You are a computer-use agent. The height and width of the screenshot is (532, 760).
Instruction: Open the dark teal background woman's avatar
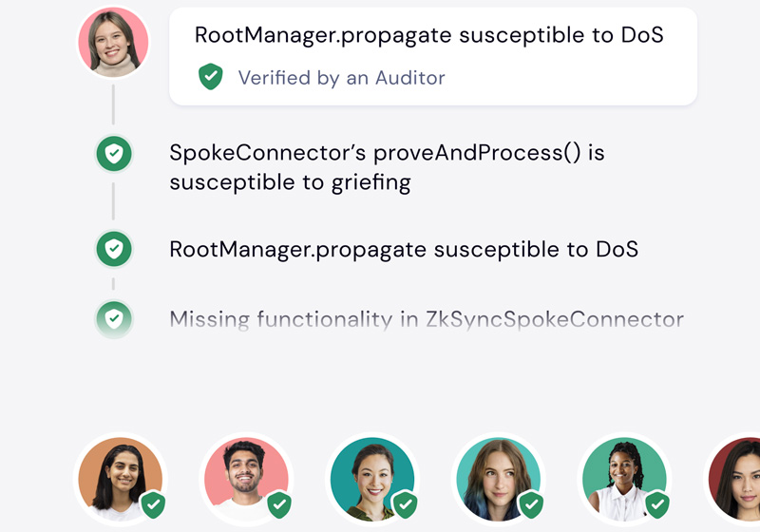pos(372,479)
